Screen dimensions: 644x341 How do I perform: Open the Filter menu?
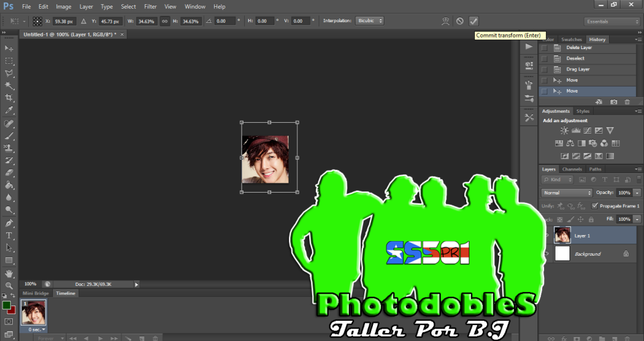point(150,7)
